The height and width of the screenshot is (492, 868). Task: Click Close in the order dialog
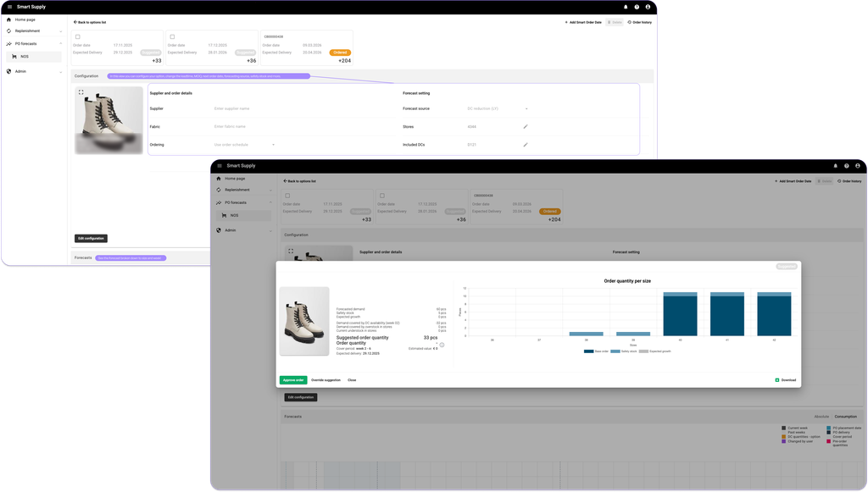click(x=352, y=379)
